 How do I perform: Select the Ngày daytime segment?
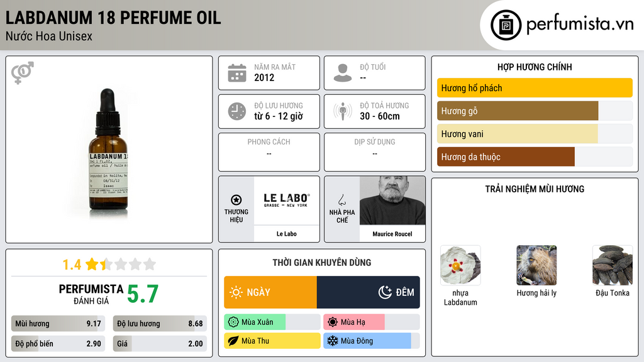coord(270,292)
